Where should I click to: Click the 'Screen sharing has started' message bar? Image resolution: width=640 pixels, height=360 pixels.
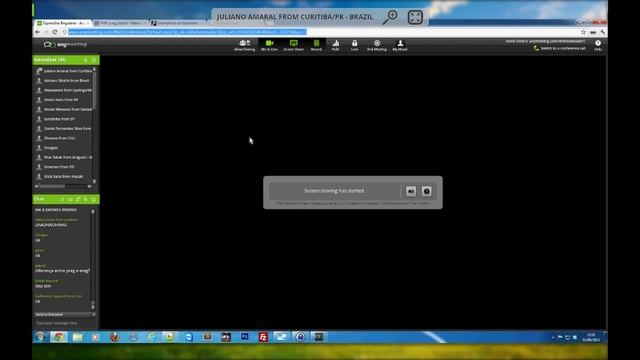pos(334,191)
